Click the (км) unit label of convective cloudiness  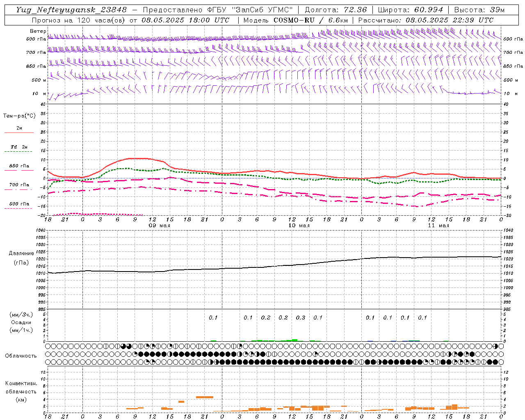point(21,399)
